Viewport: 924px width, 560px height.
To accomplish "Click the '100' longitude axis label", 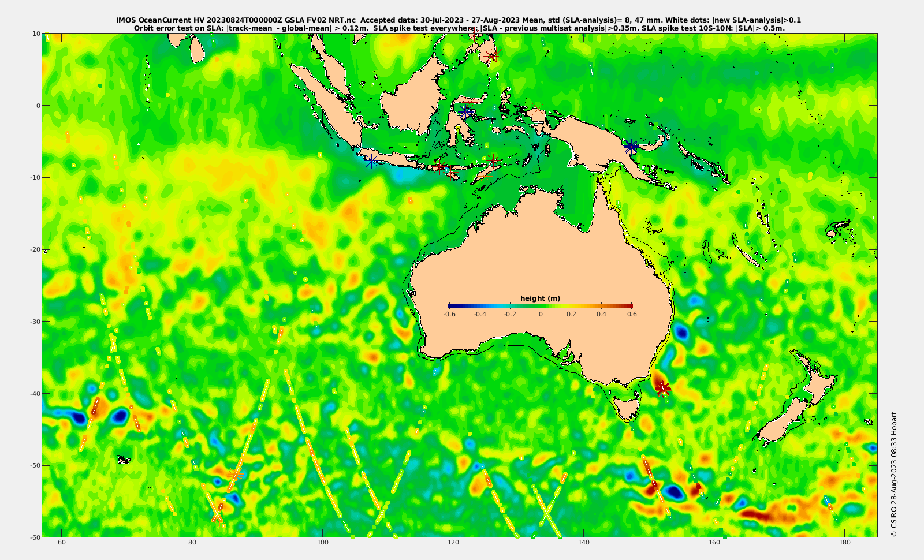I will point(323,543).
